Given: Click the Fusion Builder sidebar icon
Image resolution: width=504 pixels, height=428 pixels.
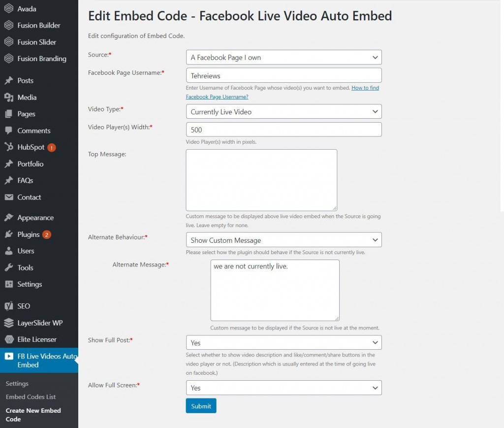Looking at the screenshot, I should coord(9,25).
